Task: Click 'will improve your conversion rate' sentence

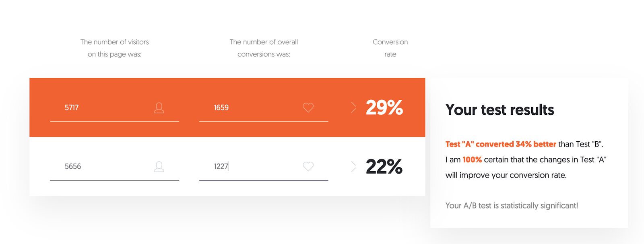Action: [506, 175]
